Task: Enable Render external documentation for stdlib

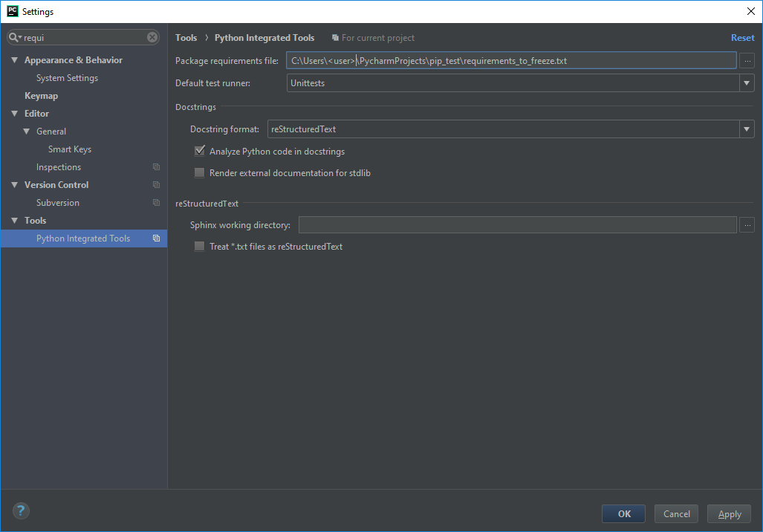Action: click(199, 172)
